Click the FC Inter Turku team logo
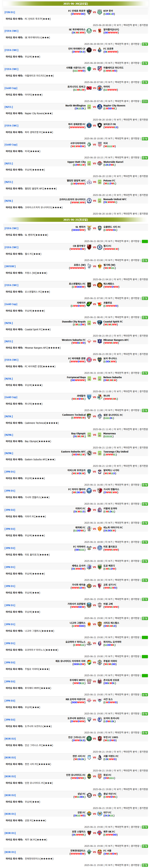 point(89,12)
